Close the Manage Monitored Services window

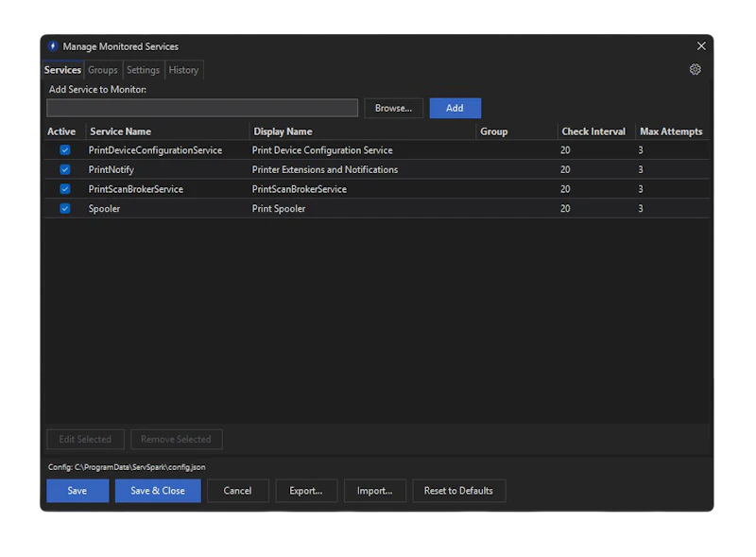pyautogui.click(x=701, y=45)
